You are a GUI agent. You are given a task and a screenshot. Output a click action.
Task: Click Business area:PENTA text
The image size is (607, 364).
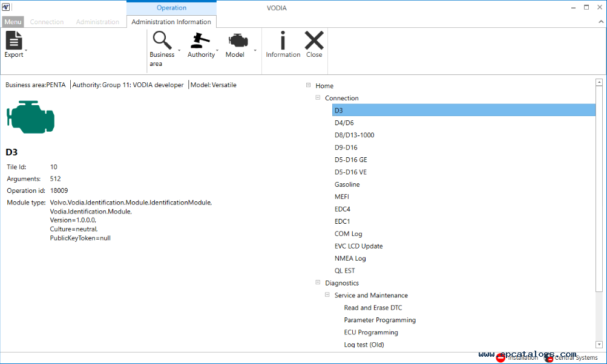[35, 85]
